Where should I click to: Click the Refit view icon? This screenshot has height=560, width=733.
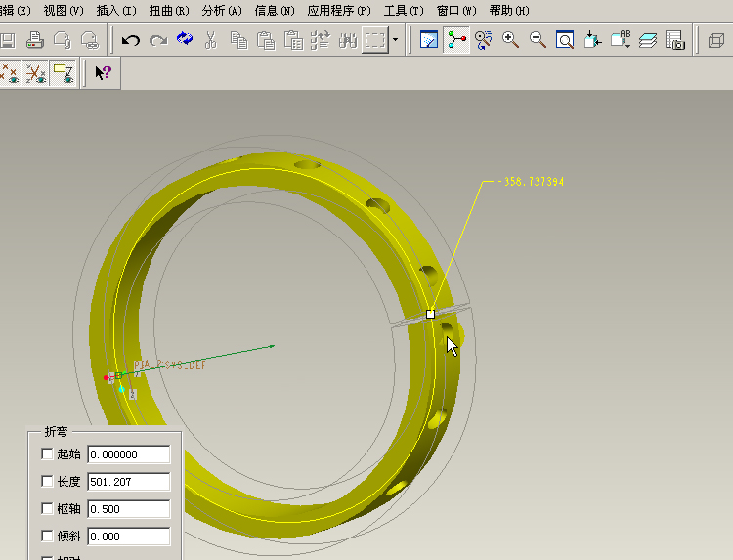pyautogui.click(x=565, y=40)
